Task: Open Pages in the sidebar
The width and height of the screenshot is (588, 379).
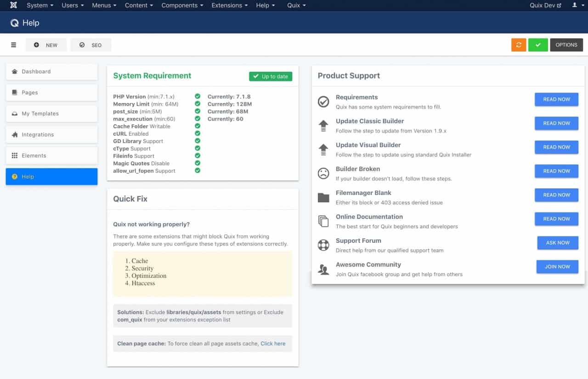Action: (x=51, y=92)
